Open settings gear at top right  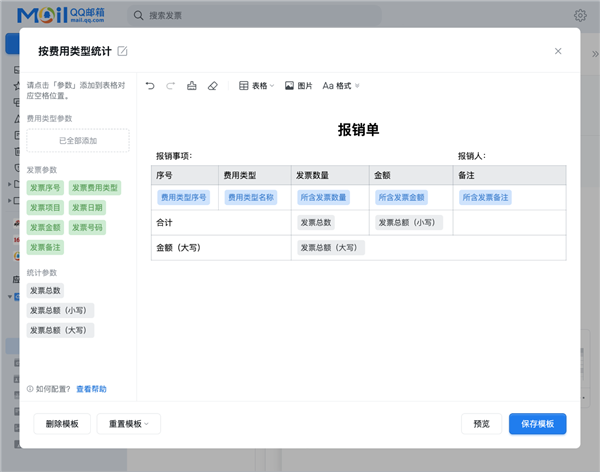580,15
